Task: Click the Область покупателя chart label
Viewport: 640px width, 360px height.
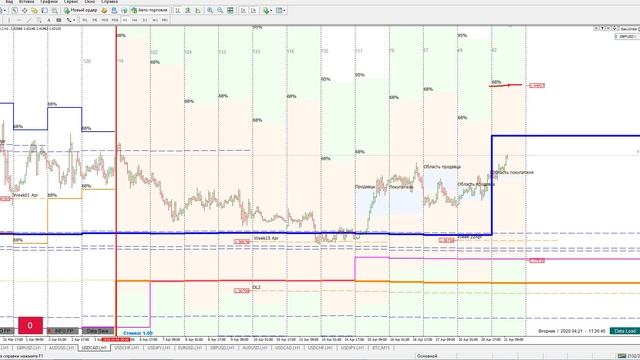Action: (513, 172)
